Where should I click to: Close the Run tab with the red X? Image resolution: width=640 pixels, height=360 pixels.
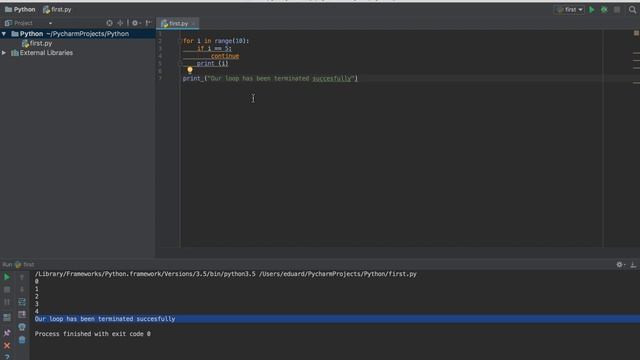pyautogui.click(x=7, y=346)
